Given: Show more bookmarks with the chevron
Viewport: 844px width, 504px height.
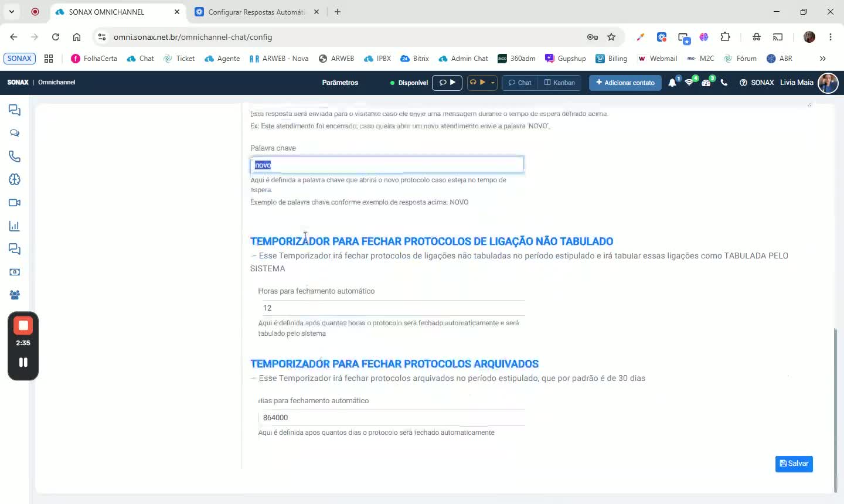Looking at the screenshot, I should coord(823,59).
